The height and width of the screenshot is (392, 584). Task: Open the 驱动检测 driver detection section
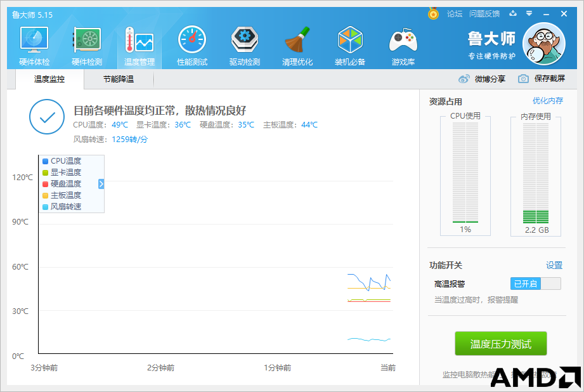pyautogui.click(x=245, y=46)
